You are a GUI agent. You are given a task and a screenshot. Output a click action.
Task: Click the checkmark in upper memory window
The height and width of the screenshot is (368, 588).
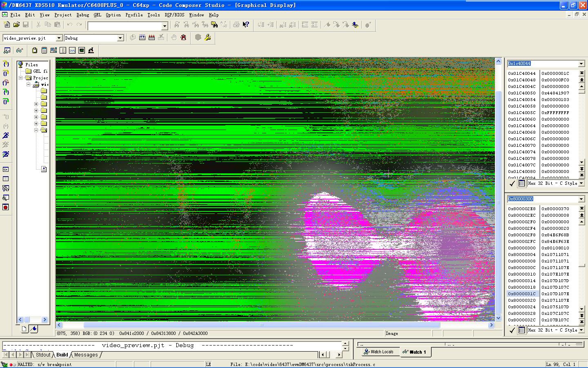pyautogui.click(x=512, y=184)
